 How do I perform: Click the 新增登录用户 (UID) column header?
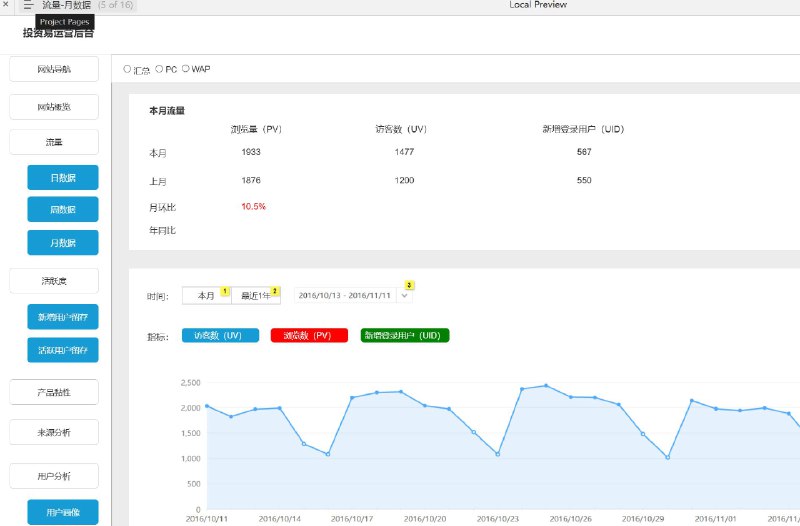click(x=583, y=130)
